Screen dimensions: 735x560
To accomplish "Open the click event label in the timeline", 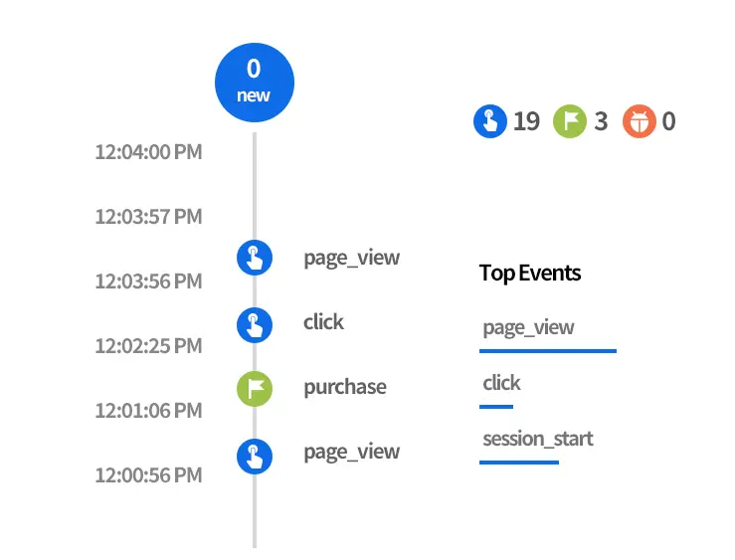I will pos(323,322).
